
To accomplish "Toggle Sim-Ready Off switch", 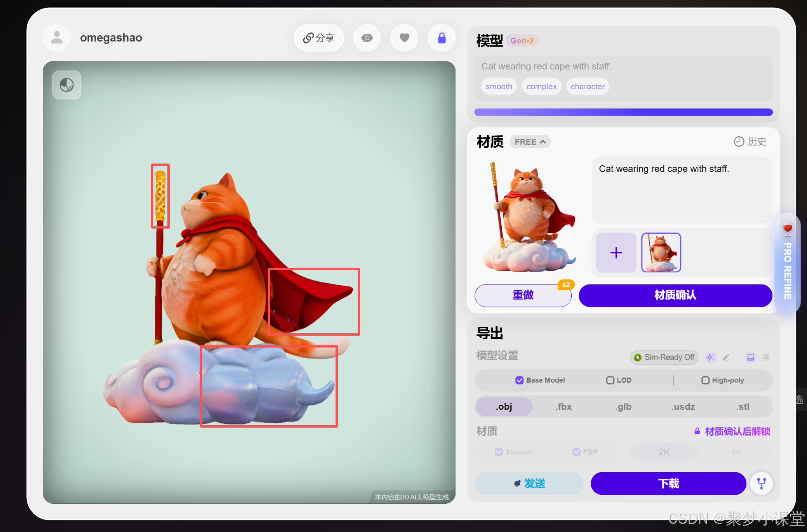I will (664, 357).
